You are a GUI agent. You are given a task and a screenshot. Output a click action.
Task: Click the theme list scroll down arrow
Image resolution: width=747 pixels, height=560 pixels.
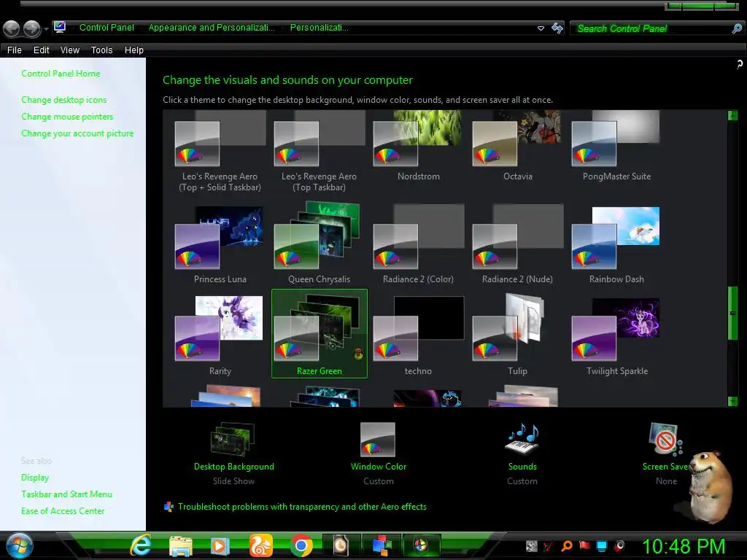pyautogui.click(x=732, y=402)
